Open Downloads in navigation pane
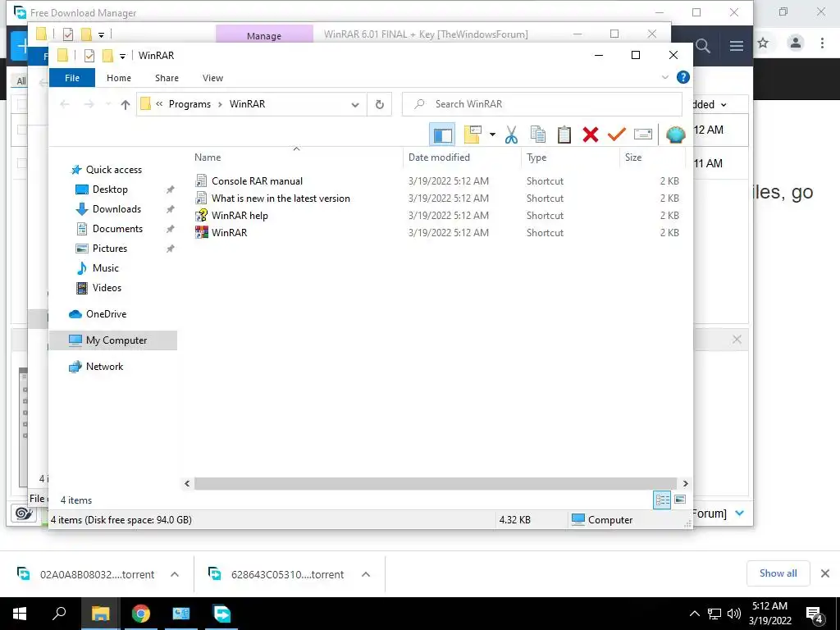The image size is (840, 630). pos(116,209)
